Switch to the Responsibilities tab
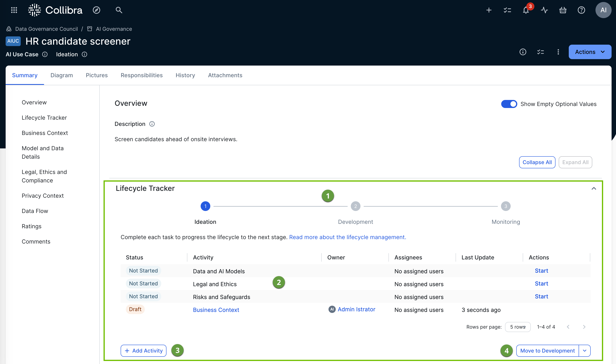Viewport: 616px width, 364px height. [x=142, y=75]
